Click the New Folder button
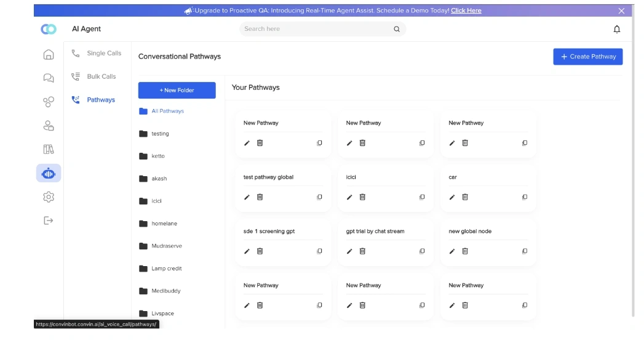 click(177, 90)
